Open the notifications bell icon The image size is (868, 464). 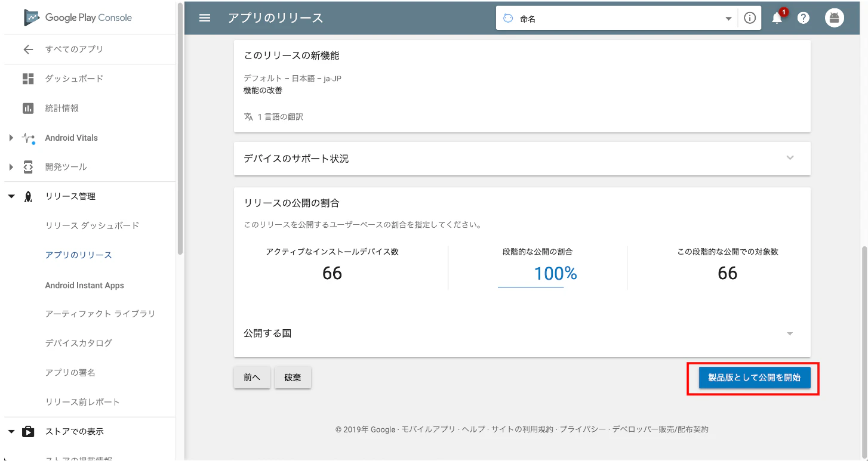[x=777, y=18]
